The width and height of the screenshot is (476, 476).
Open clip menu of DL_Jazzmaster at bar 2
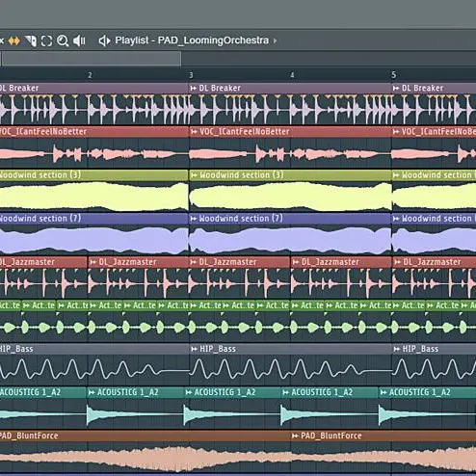pos(93,262)
